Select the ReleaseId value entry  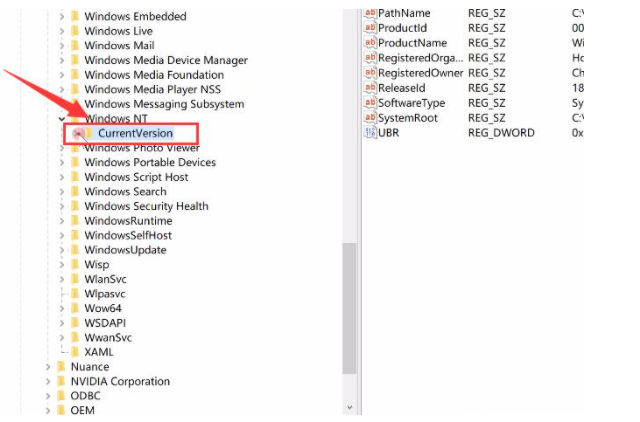pos(401,88)
